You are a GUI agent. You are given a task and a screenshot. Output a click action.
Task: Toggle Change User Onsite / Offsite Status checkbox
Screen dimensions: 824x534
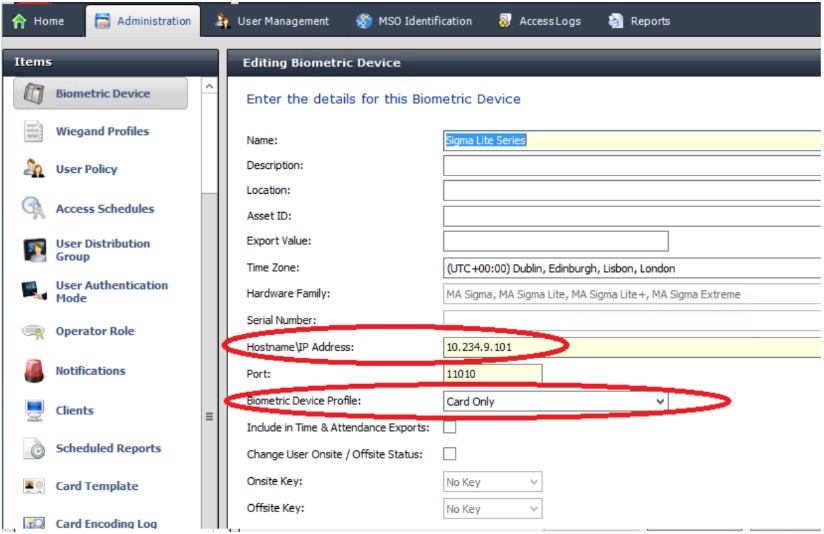click(450, 454)
